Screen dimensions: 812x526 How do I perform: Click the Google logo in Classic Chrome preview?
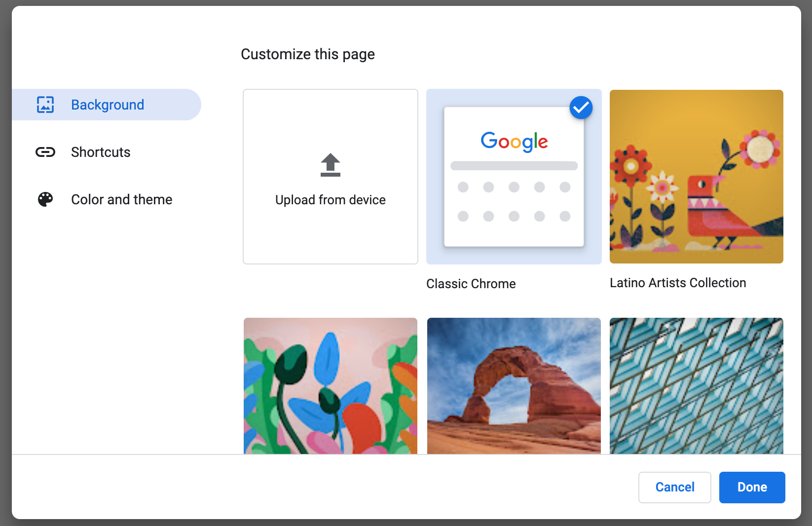[514, 142]
